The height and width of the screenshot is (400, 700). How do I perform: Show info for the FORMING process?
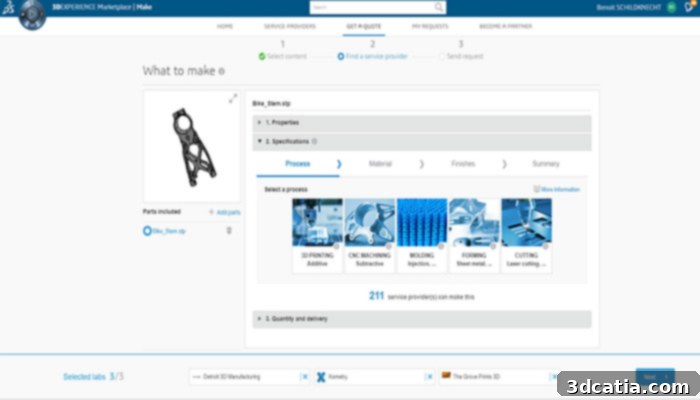point(493,246)
